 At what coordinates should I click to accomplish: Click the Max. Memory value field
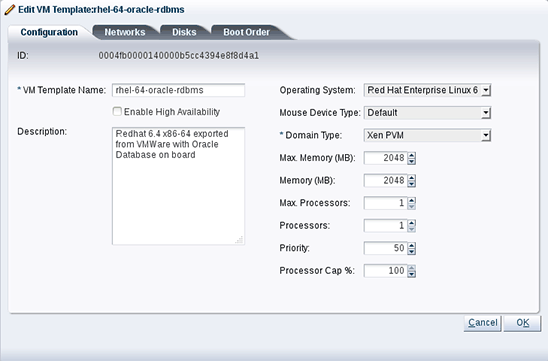tap(385, 158)
